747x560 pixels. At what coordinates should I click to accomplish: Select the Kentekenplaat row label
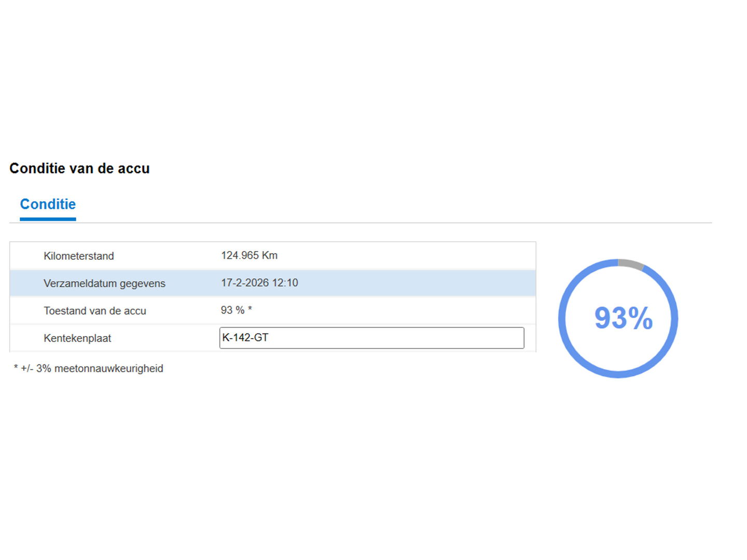click(77, 339)
